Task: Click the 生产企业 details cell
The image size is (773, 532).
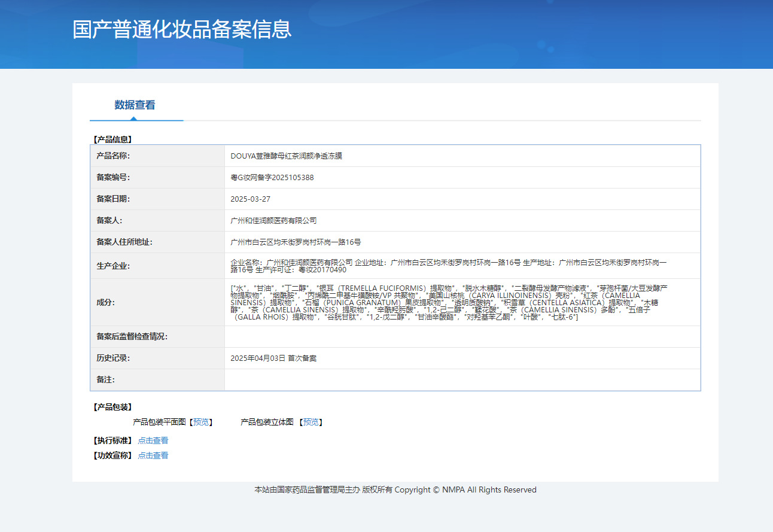Action: (449, 266)
